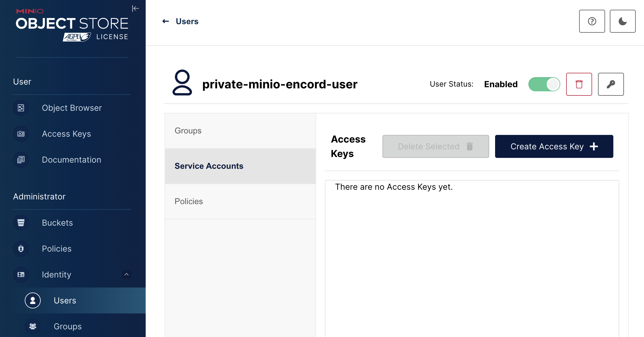Collapse the Identity submenu chevron
644x337 pixels.
tap(126, 275)
